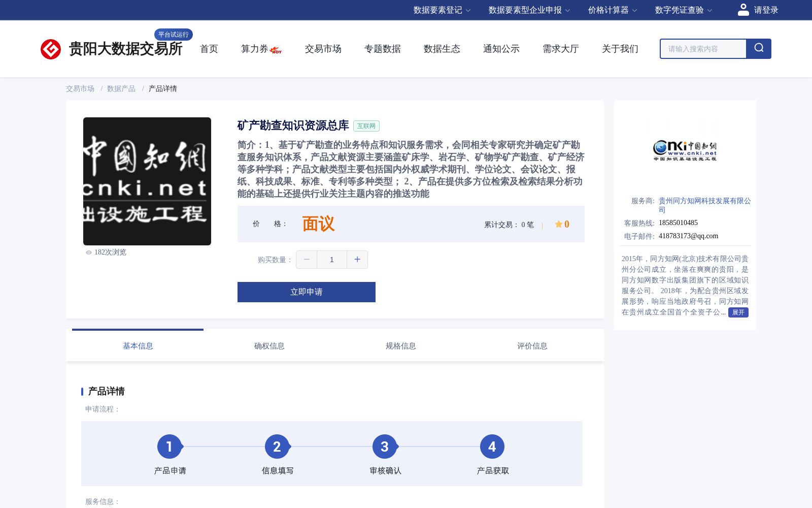Click the 182次浏览 view count text

pos(110,252)
